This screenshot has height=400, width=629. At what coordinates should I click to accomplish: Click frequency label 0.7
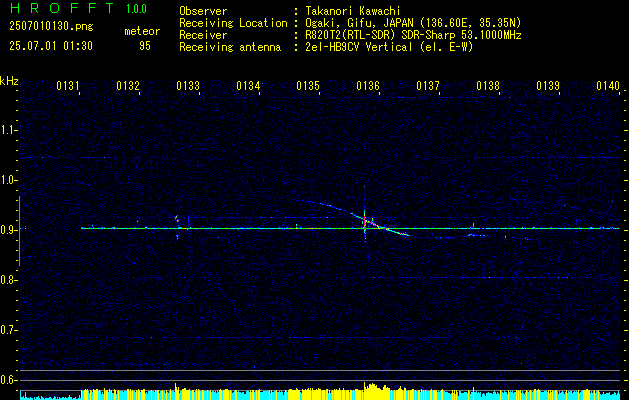pos(9,330)
